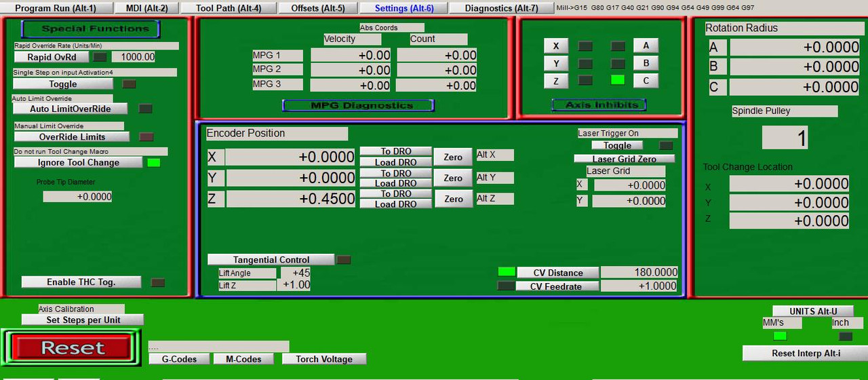Click To DRO for X axis
This screenshot has width=868, height=380.
tap(395, 151)
